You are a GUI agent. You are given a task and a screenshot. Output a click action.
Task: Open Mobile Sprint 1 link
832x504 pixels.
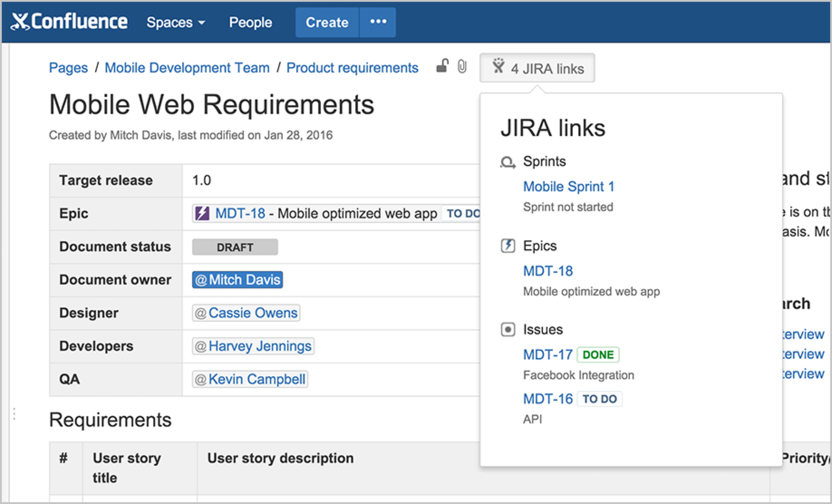pos(569,186)
